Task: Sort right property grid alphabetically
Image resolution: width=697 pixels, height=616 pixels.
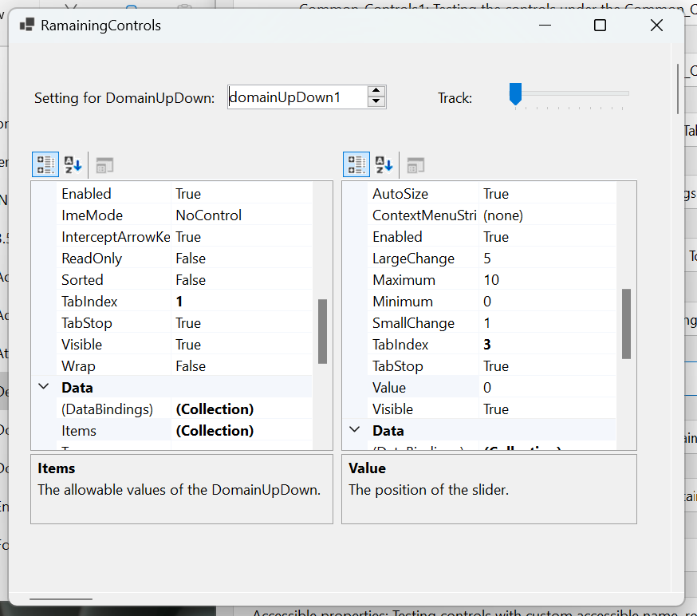Action: click(384, 164)
